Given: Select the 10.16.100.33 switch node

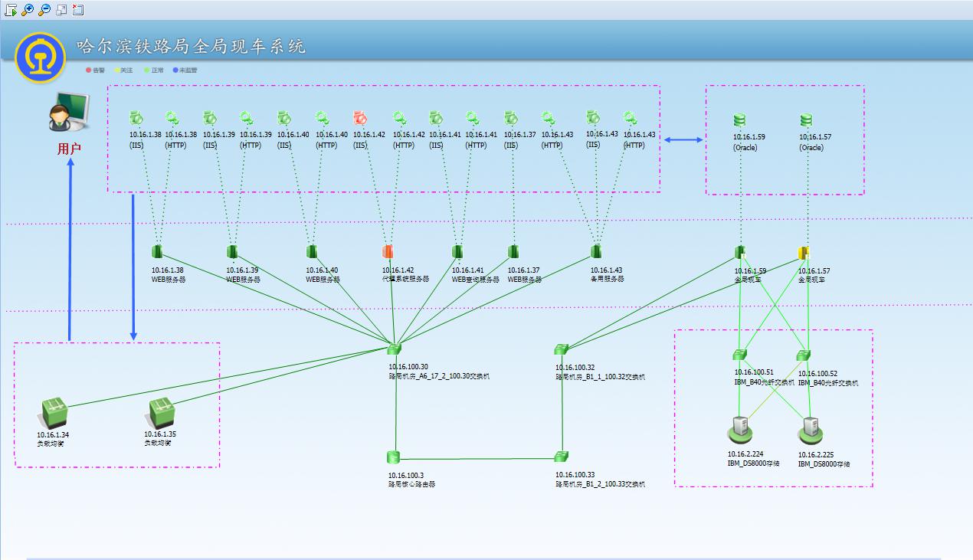Looking at the screenshot, I should coord(561,457).
